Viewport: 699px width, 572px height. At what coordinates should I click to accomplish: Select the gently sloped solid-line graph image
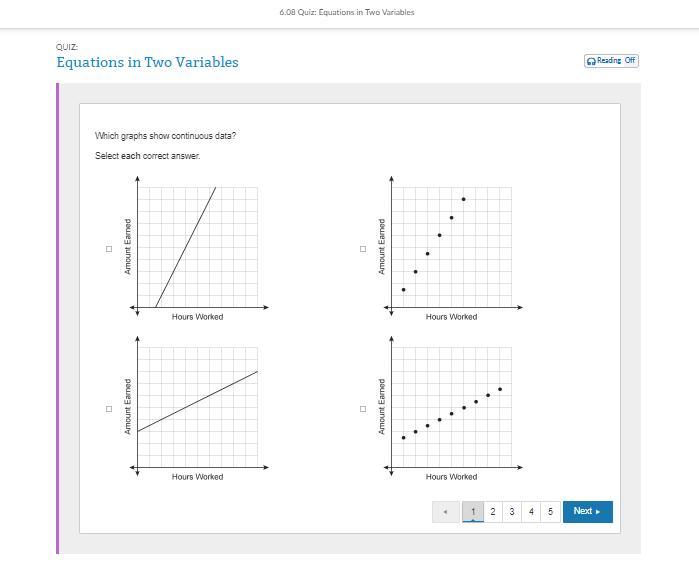197,407
